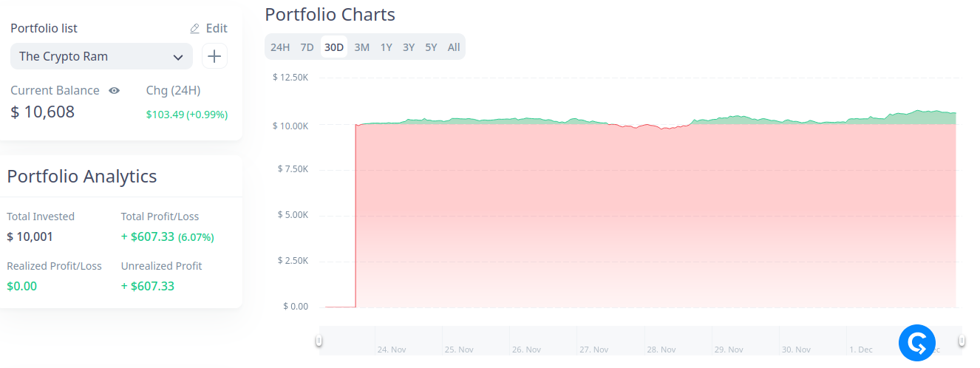Switch chart to 3M range
Image resolution: width=980 pixels, height=368 pixels.
coord(362,47)
